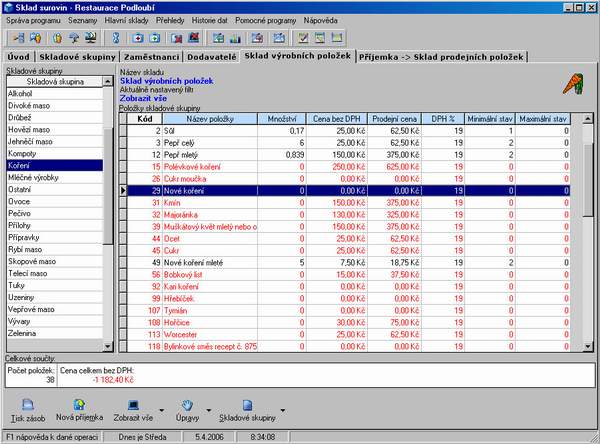Click the blue Zobrazit vše filter link
Viewport: 600px width, 444px height.
(x=144, y=99)
